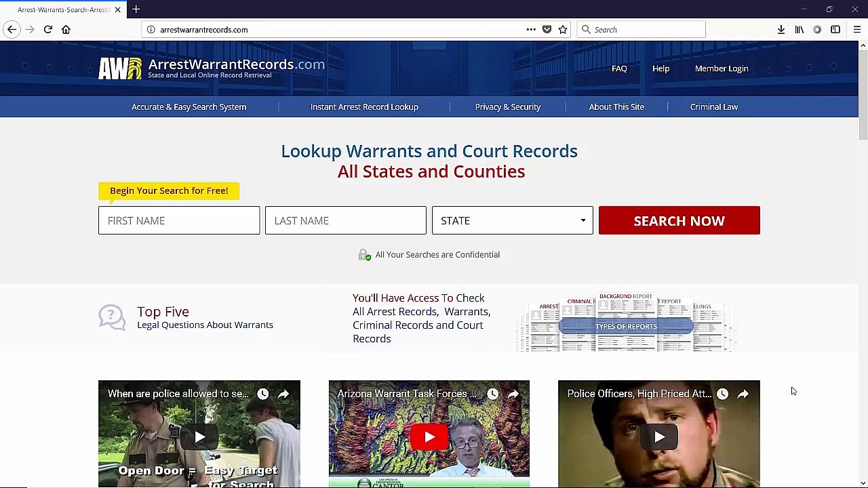This screenshot has height=488, width=868.
Task: Toggle the sidebar view icon
Action: [x=835, y=30]
